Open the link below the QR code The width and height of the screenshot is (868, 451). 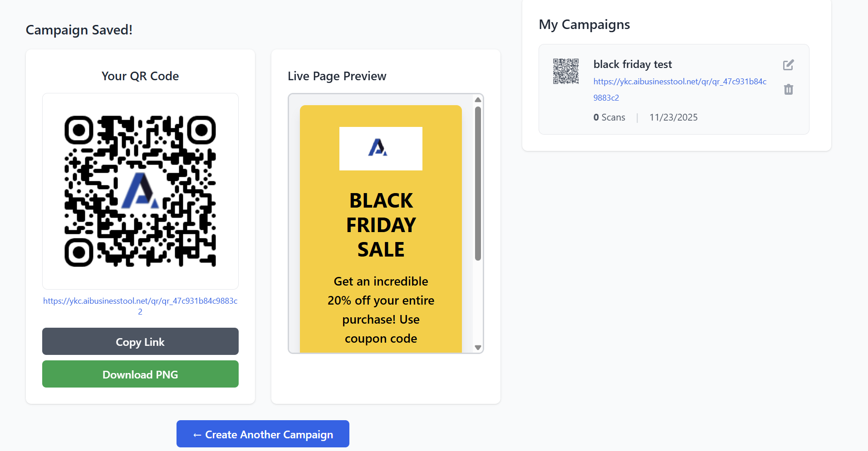click(140, 301)
